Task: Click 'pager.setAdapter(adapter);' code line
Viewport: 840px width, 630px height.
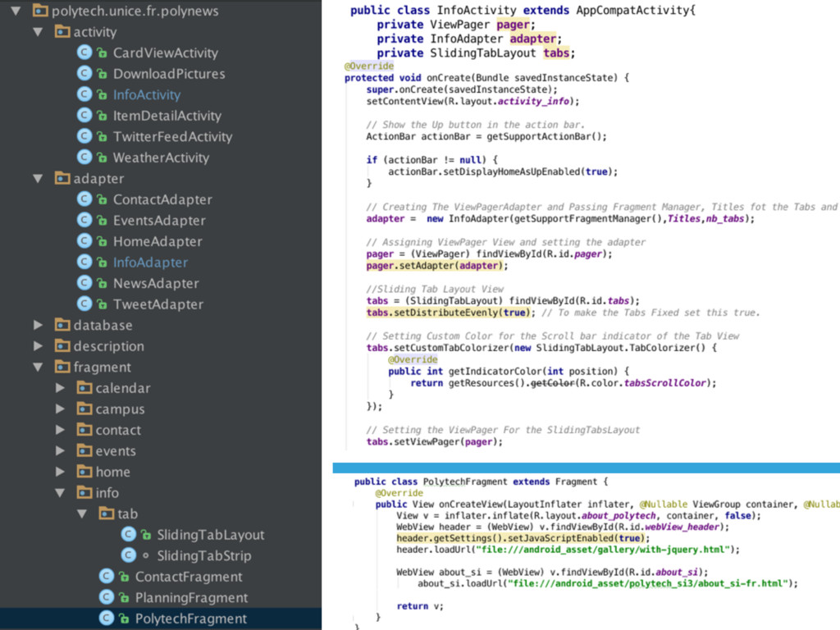Action: pyautogui.click(x=436, y=265)
